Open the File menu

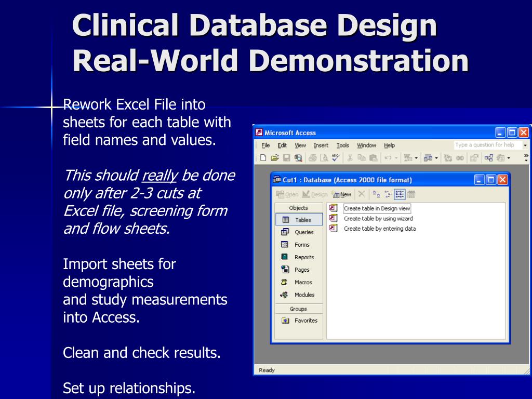[265, 145]
